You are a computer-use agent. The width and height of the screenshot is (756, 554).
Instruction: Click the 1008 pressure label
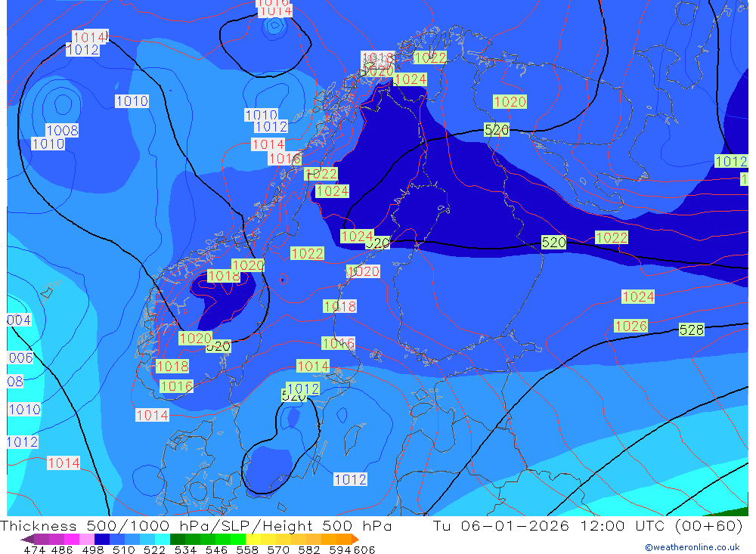62,130
